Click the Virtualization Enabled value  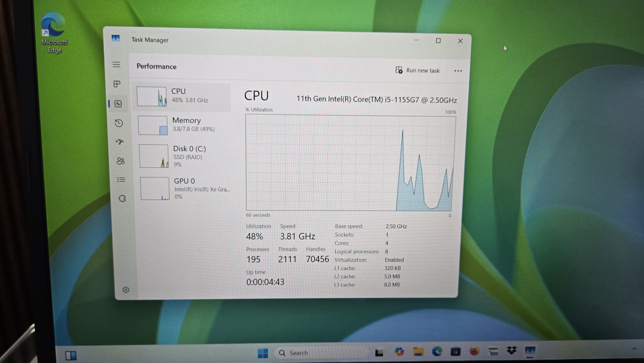click(394, 260)
